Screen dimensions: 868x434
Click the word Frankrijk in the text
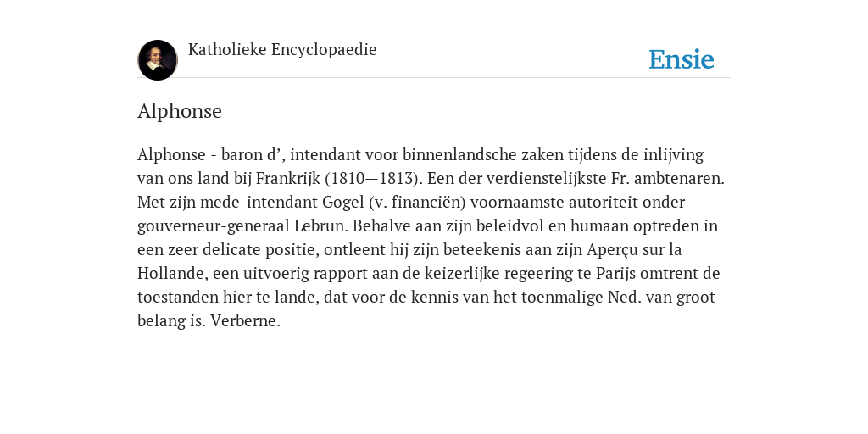288,179
